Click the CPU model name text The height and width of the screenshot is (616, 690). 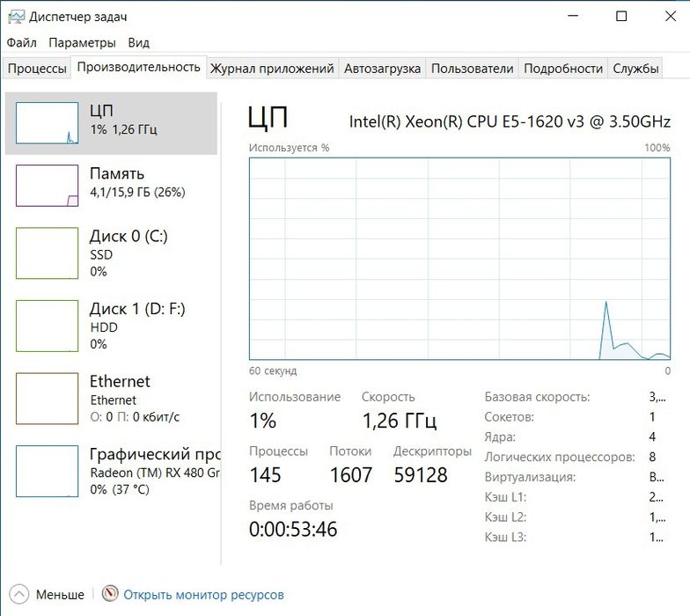[510, 121]
